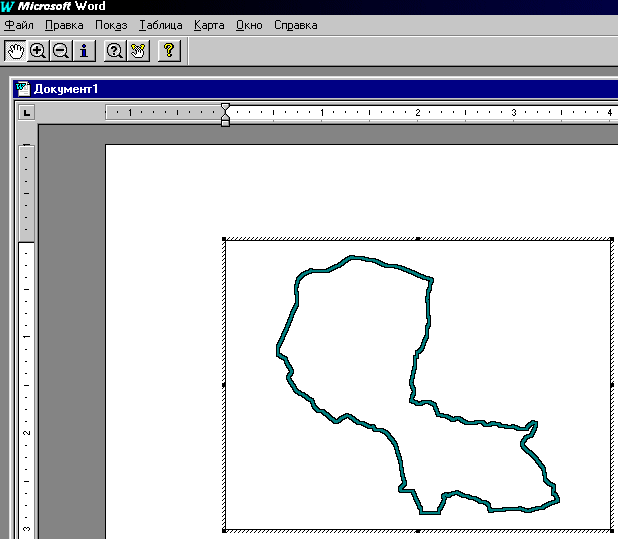Click the indent marker on horizontal ruler

[225, 115]
